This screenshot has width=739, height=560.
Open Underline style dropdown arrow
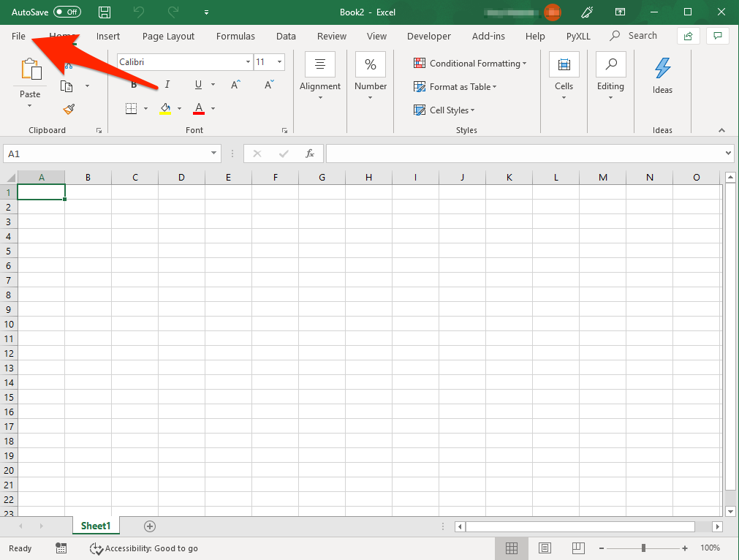213,85
